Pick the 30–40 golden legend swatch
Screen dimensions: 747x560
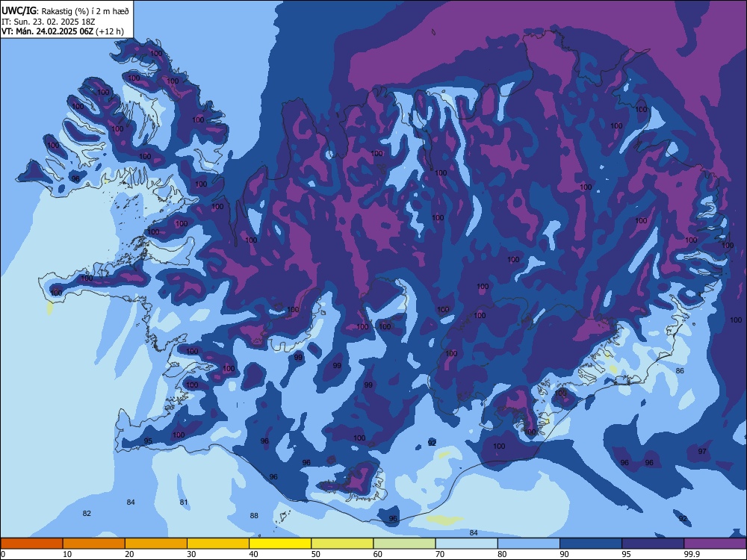point(218,544)
